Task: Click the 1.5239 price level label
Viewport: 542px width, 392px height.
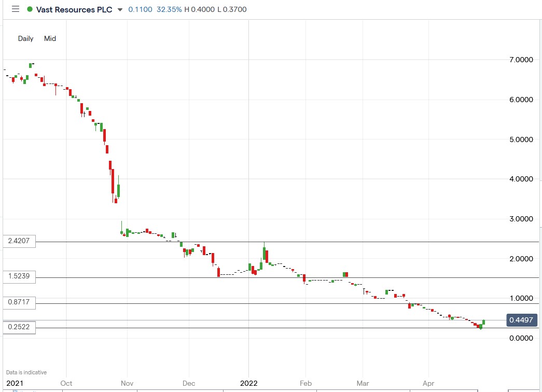Action: (x=18, y=276)
